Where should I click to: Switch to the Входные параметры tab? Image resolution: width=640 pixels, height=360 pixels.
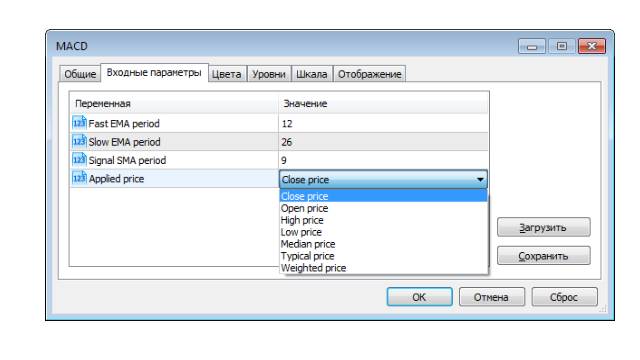pos(154,73)
